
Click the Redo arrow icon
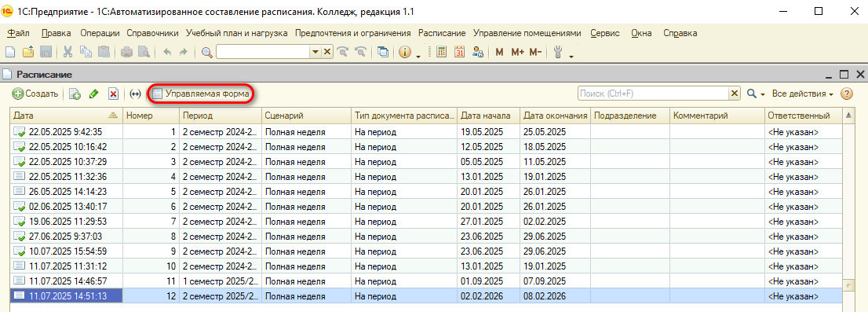click(x=183, y=52)
